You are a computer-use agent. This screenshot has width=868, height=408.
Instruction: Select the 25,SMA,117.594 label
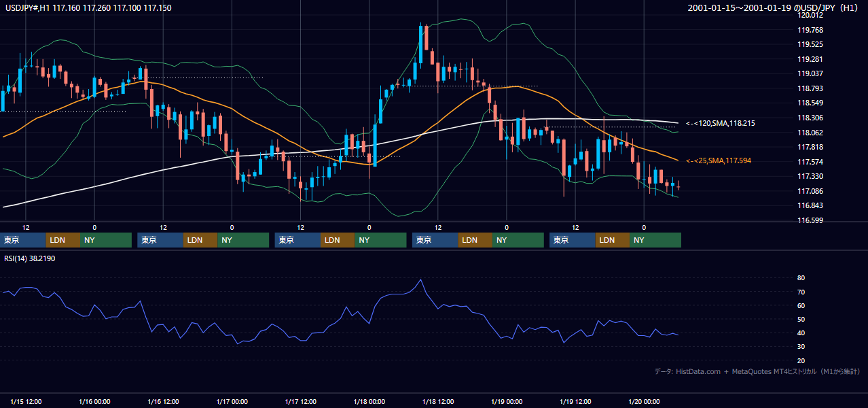(719, 160)
